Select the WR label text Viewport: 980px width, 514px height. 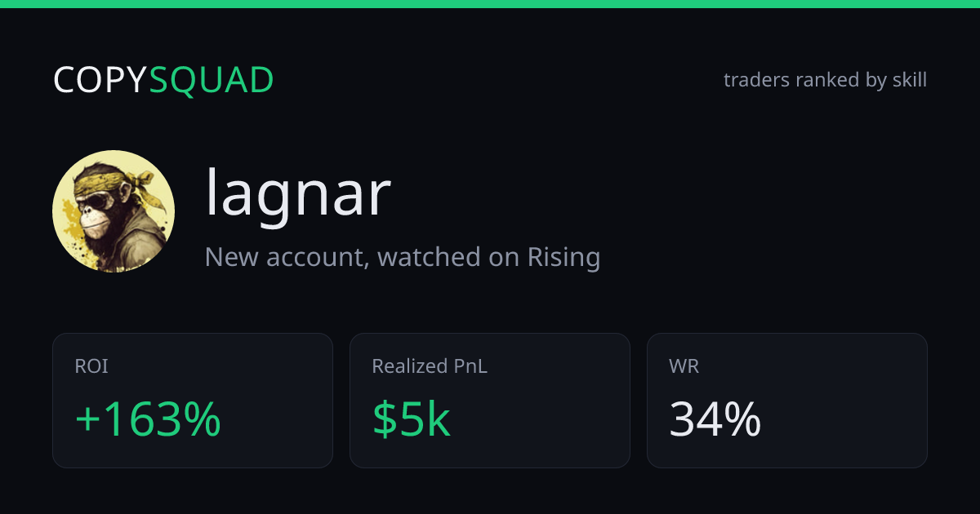[684, 367]
